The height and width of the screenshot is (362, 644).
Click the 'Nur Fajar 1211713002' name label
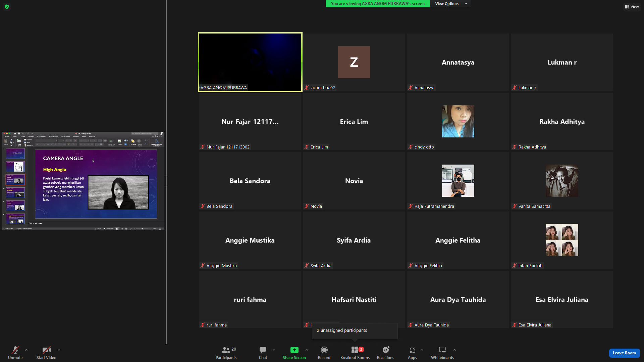coord(228,147)
